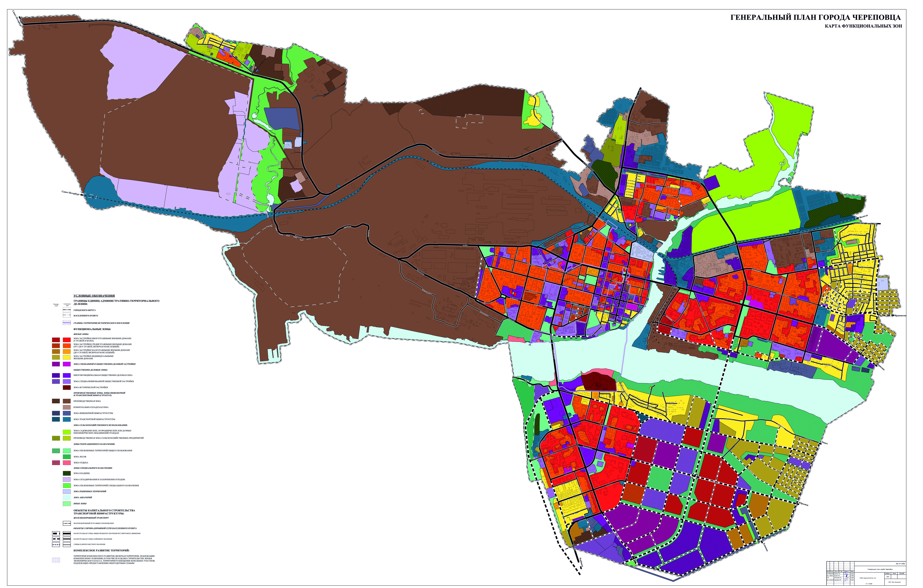This screenshot has width=923, height=588.
Task: Select solid violet multifunctional business swatch
Action: pos(67,376)
